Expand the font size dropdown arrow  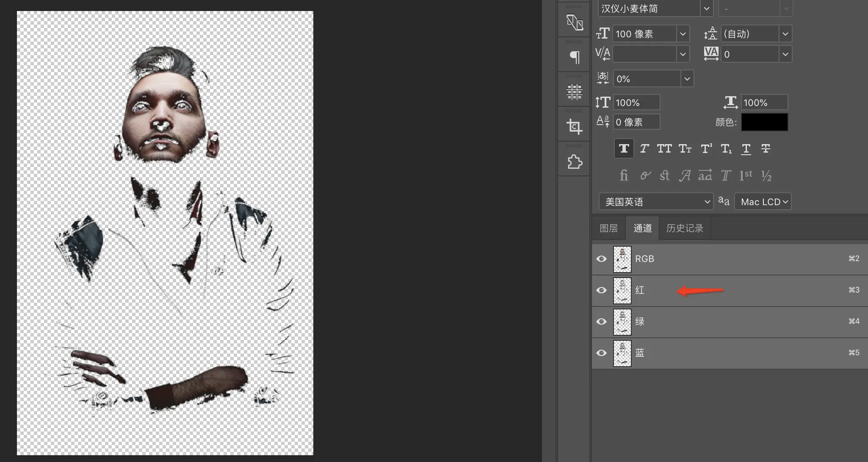pos(683,34)
